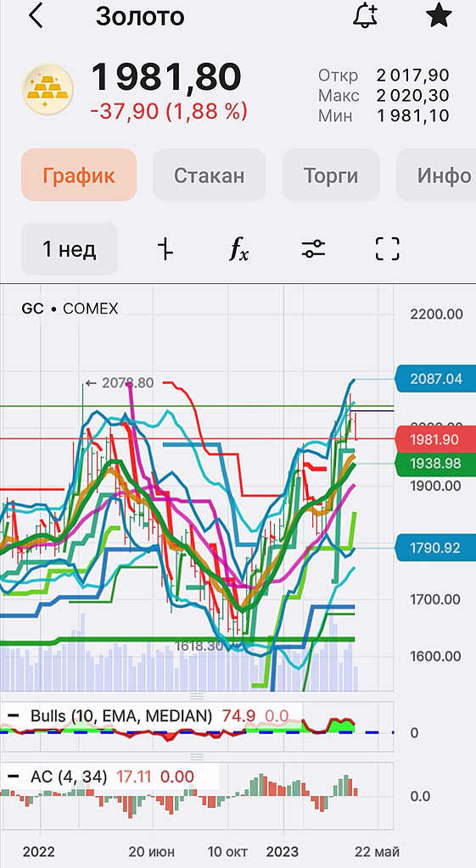This screenshot has width=476, height=868.
Task: Go back using the left arrow icon
Action: (36, 17)
